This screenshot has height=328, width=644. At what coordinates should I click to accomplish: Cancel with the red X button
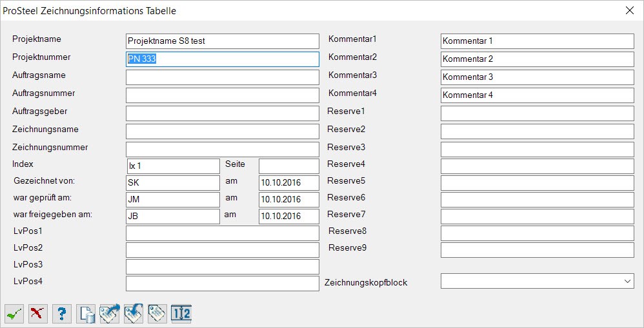click(38, 314)
